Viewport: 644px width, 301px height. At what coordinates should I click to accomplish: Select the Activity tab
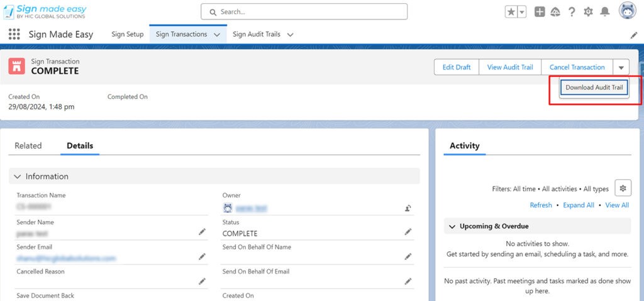tap(465, 145)
